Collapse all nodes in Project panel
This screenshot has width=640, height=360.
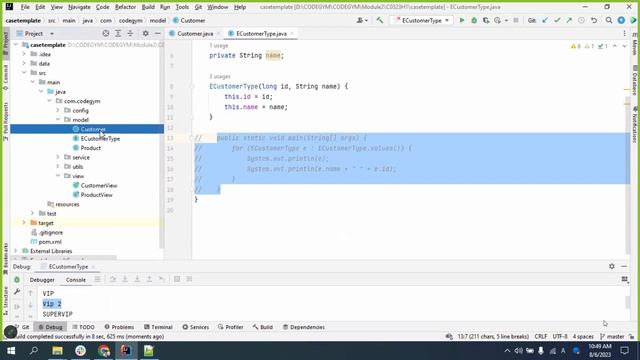tap(130, 33)
